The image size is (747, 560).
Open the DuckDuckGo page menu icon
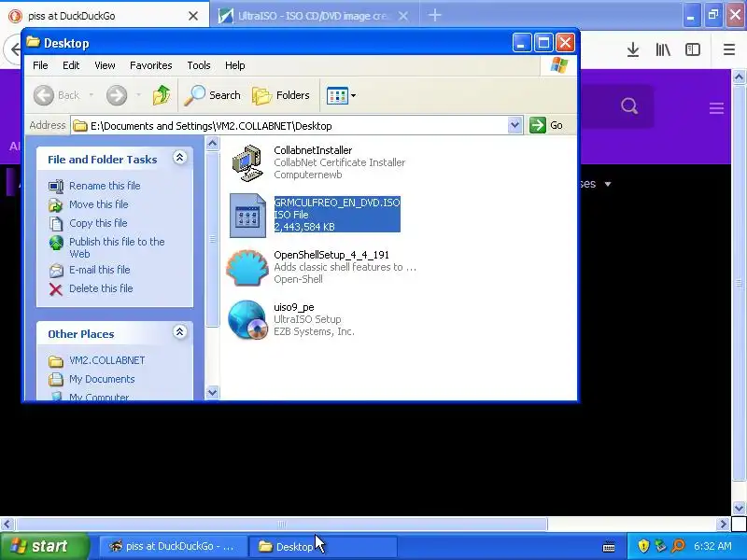pos(716,107)
